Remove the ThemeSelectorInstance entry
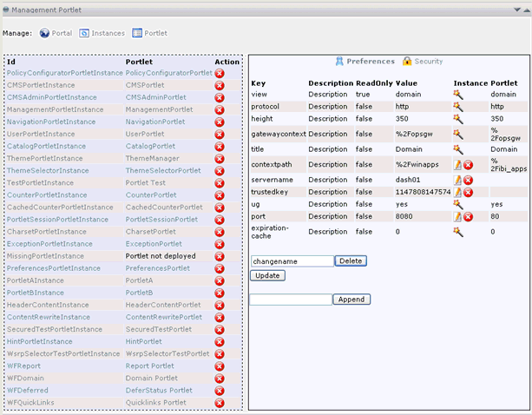 click(220, 171)
